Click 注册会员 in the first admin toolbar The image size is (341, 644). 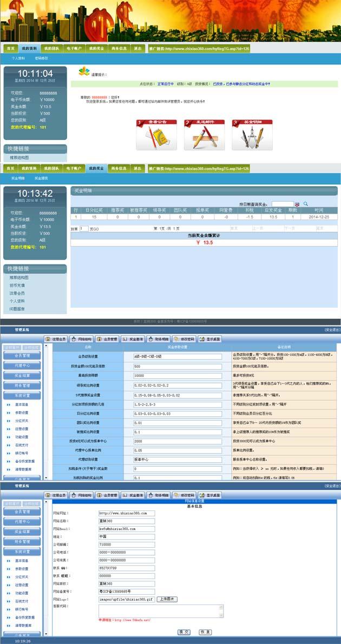56,339
